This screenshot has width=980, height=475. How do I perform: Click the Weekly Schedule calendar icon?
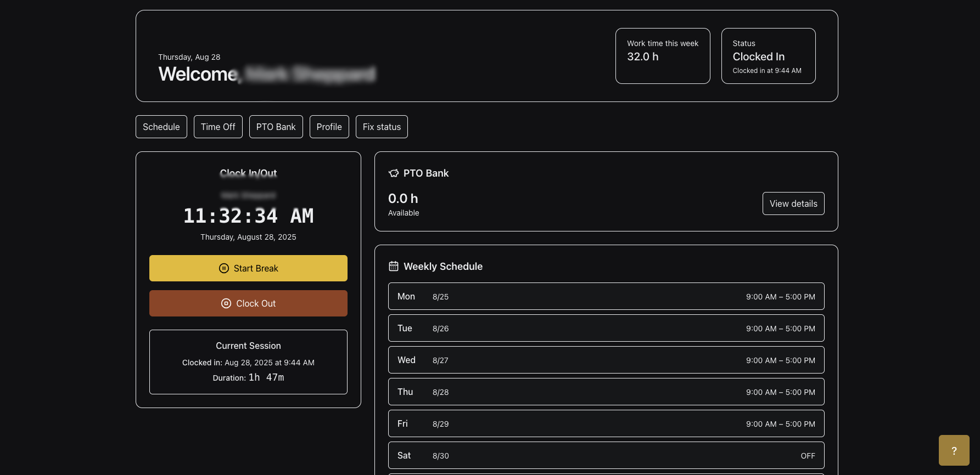(394, 267)
